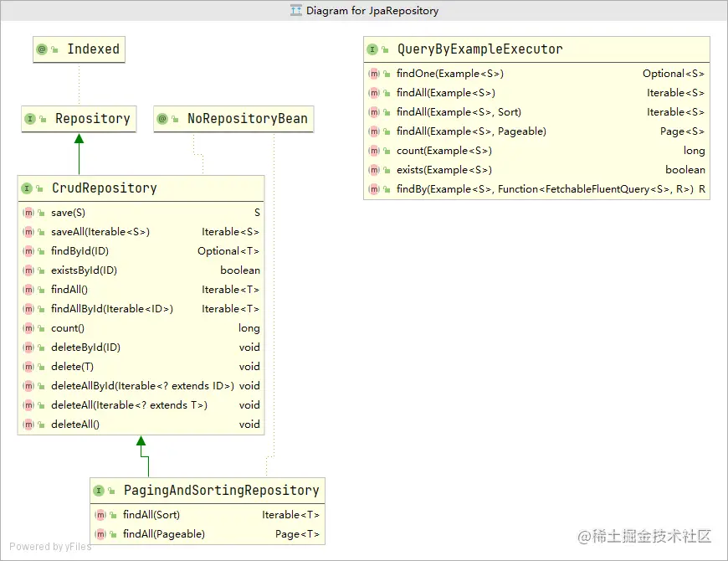Click the Page<S> return type
Screen dimensions: 728x561
(683, 131)
